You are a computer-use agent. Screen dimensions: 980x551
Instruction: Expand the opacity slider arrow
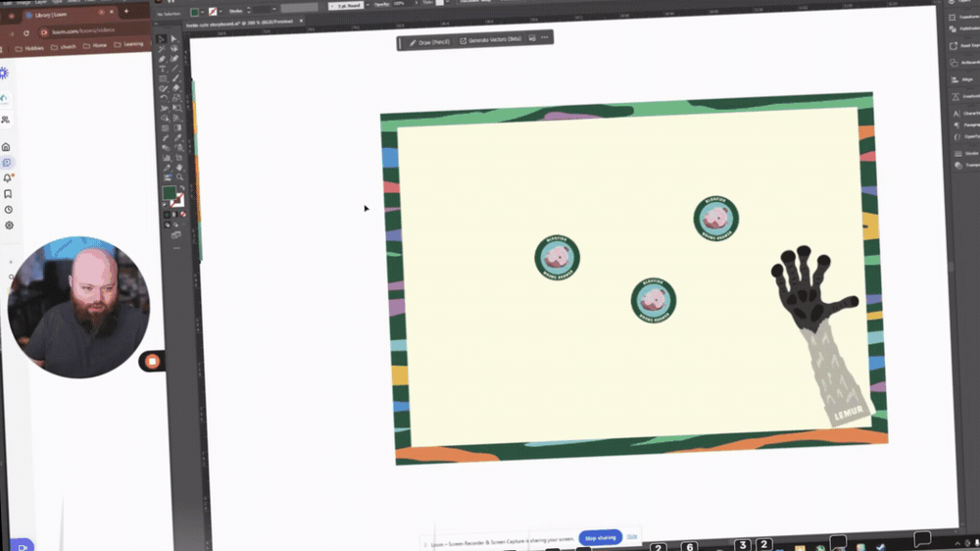(x=416, y=3)
